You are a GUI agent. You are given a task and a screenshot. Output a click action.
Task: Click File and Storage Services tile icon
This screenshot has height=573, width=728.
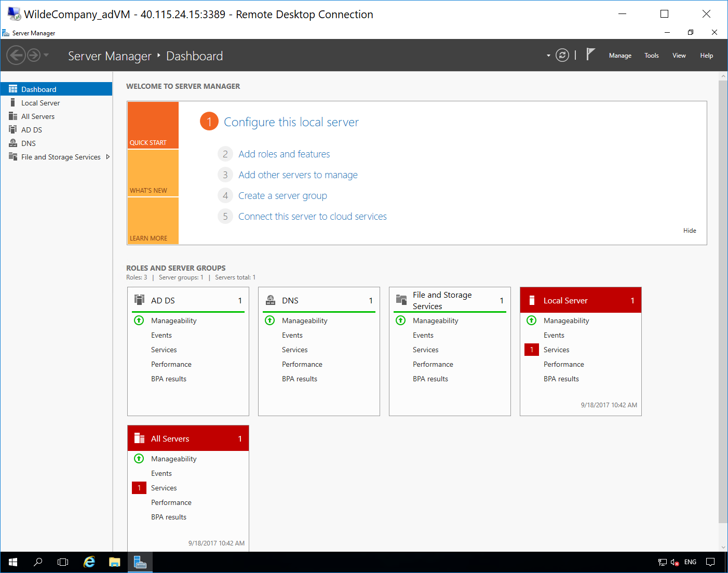[401, 300]
